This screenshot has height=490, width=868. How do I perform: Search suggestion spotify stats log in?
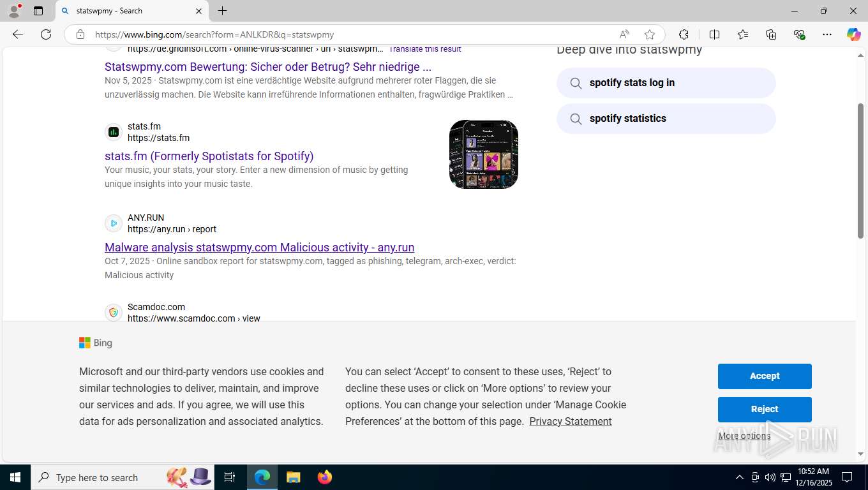click(x=666, y=83)
